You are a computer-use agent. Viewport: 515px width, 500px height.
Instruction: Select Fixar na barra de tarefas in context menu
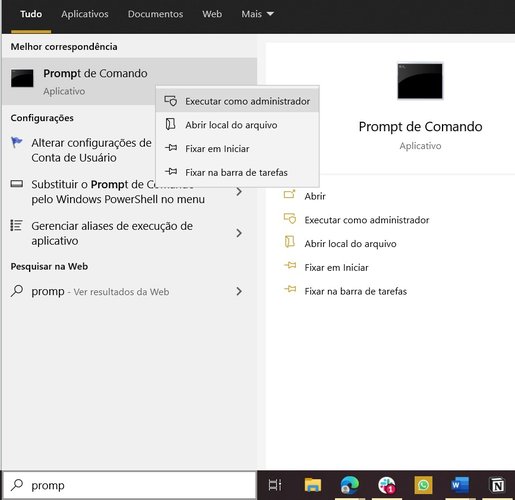[237, 172]
